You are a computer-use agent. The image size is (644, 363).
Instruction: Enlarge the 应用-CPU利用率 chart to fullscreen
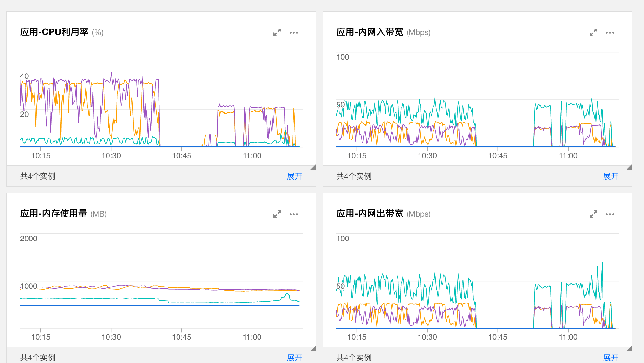coord(277,32)
